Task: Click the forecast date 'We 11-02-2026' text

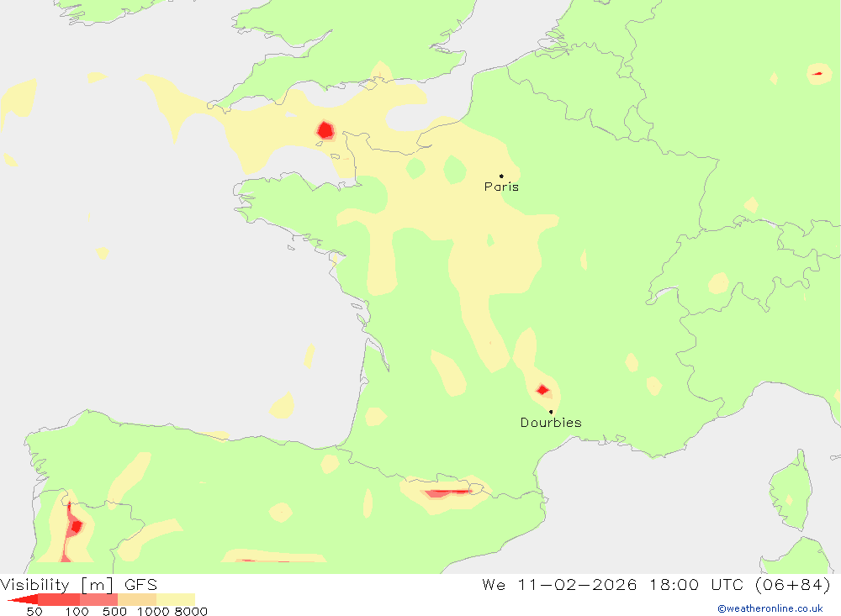Action: pos(559,584)
